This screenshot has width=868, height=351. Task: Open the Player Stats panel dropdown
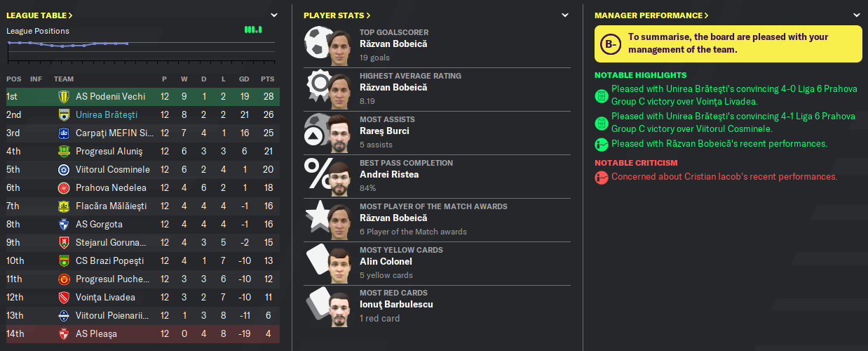[565, 15]
